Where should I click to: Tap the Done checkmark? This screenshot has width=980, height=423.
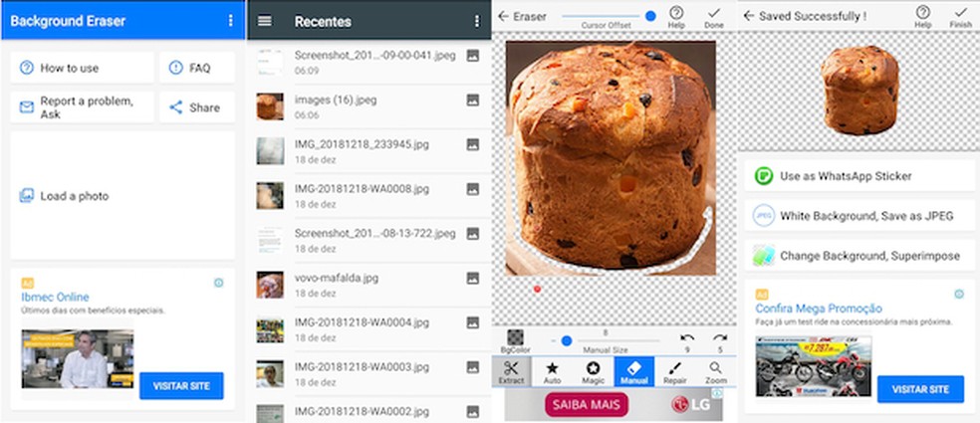point(714,17)
